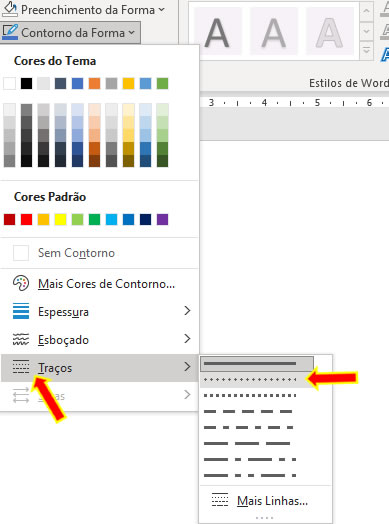Click the Mais Cores de Contorno palette icon
This screenshot has width=389, height=524.
[21, 283]
